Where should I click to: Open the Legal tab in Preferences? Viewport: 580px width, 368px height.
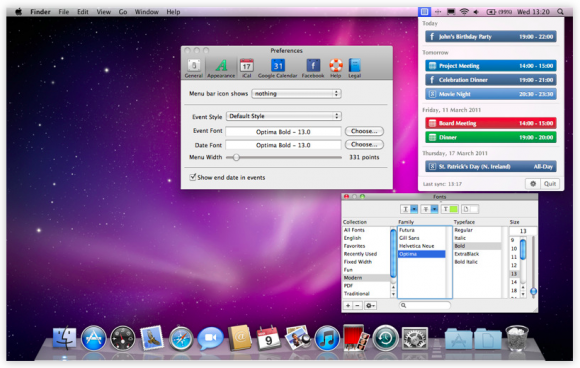[x=354, y=68]
